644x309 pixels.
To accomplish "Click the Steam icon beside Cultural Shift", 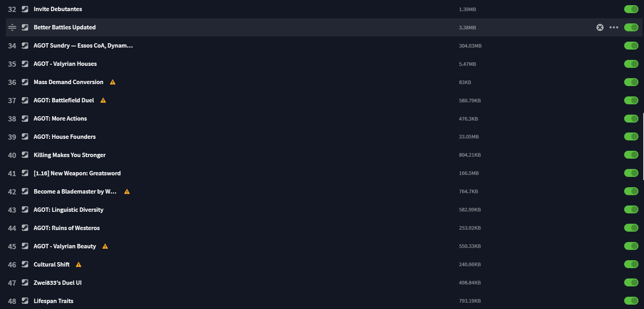I will (x=25, y=265).
